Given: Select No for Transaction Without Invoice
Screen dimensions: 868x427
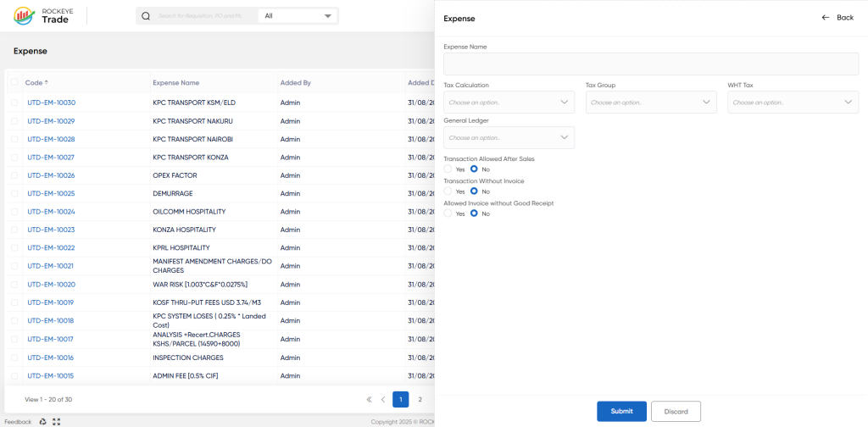Looking at the screenshot, I should point(474,191).
